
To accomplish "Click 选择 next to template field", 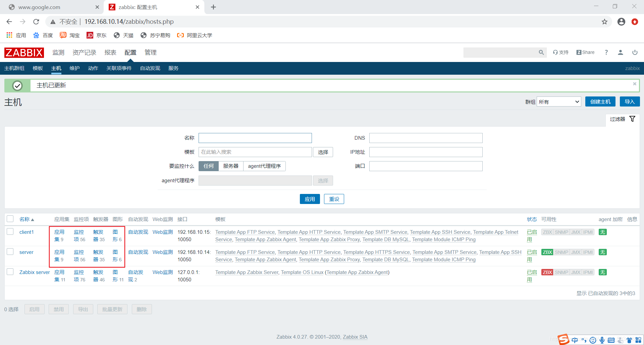I will [323, 152].
